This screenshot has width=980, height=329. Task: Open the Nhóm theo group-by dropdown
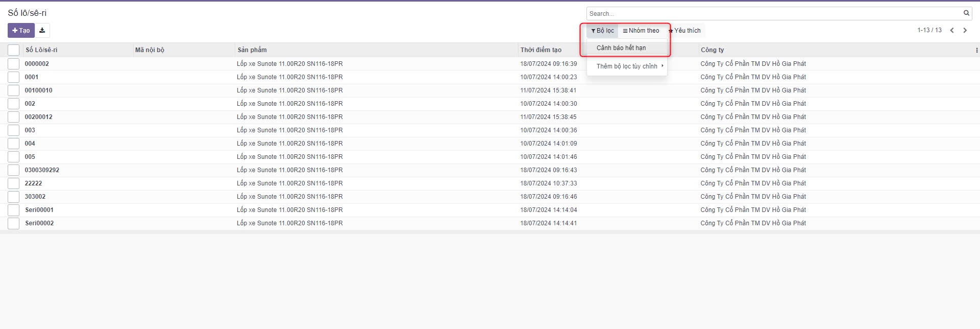(x=641, y=31)
